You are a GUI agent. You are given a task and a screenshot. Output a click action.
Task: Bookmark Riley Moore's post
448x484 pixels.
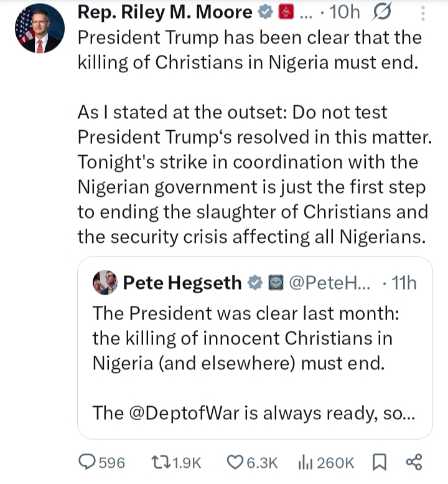point(378,462)
